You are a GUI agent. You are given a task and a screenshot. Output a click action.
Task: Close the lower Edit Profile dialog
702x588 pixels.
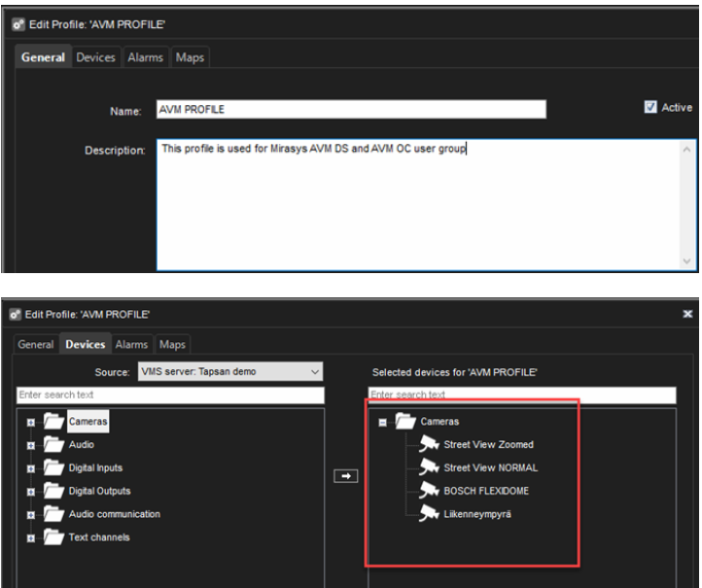click(x=687, y=315)
